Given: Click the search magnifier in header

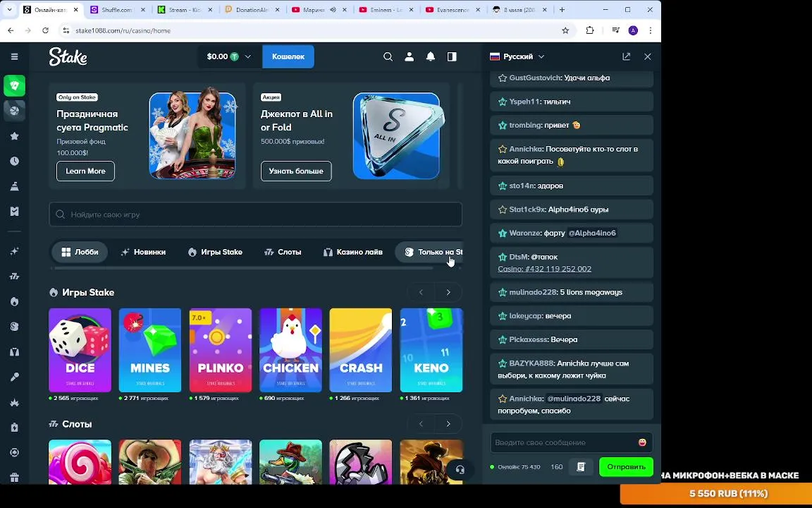Looking at the screenshot, I should click(x=388, y=56).
